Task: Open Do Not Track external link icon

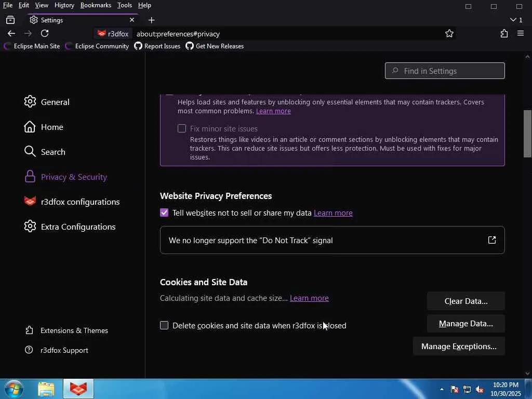Action: tap(491, 240)
